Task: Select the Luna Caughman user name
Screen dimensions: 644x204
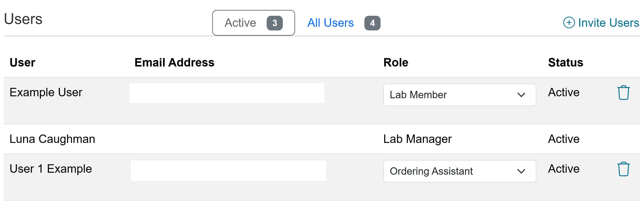Action: [52, 139]
